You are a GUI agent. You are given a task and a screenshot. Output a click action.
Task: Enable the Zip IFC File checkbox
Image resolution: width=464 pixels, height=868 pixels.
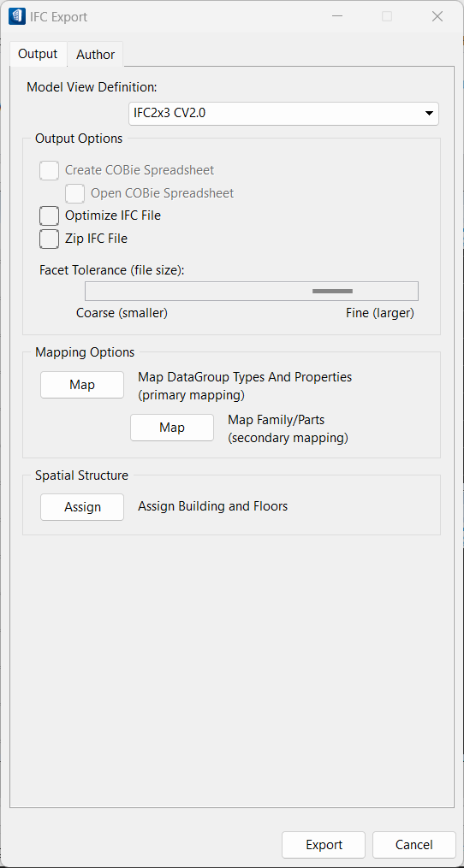coord(50,239)
